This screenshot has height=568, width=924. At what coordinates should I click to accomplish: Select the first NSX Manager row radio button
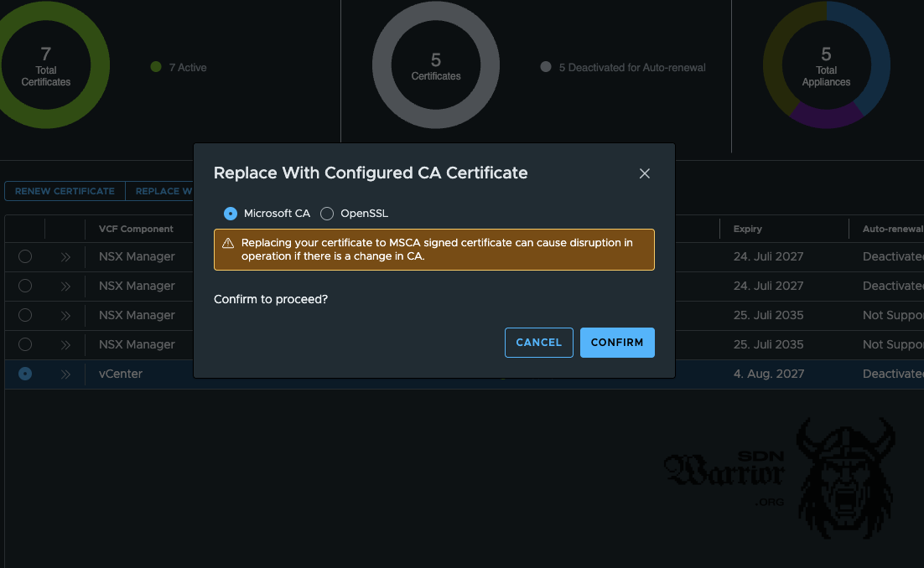(x=24, y=256)
